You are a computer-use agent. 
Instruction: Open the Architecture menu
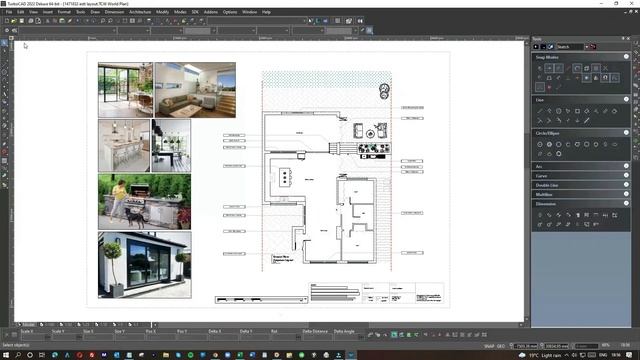tap(140, 12)
